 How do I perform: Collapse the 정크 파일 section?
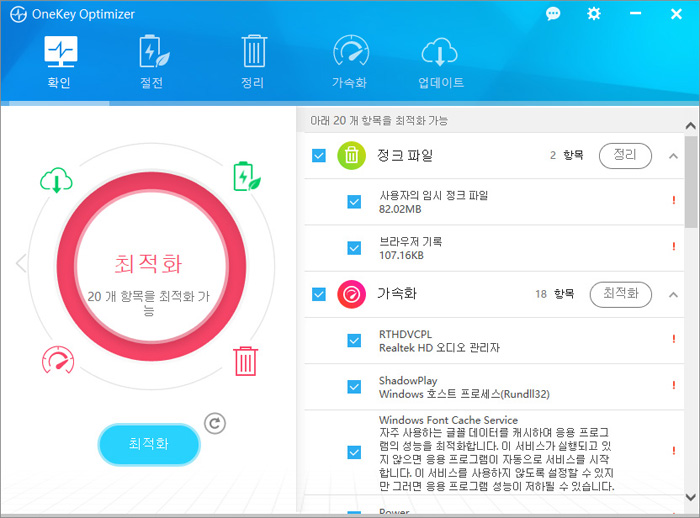tap(673, 156)
